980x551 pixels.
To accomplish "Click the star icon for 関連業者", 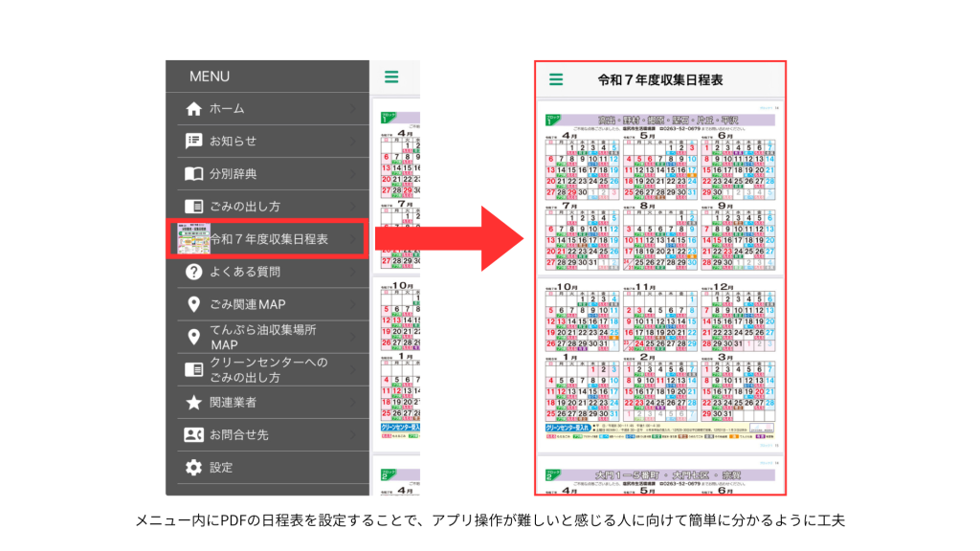I will (193, 403).
